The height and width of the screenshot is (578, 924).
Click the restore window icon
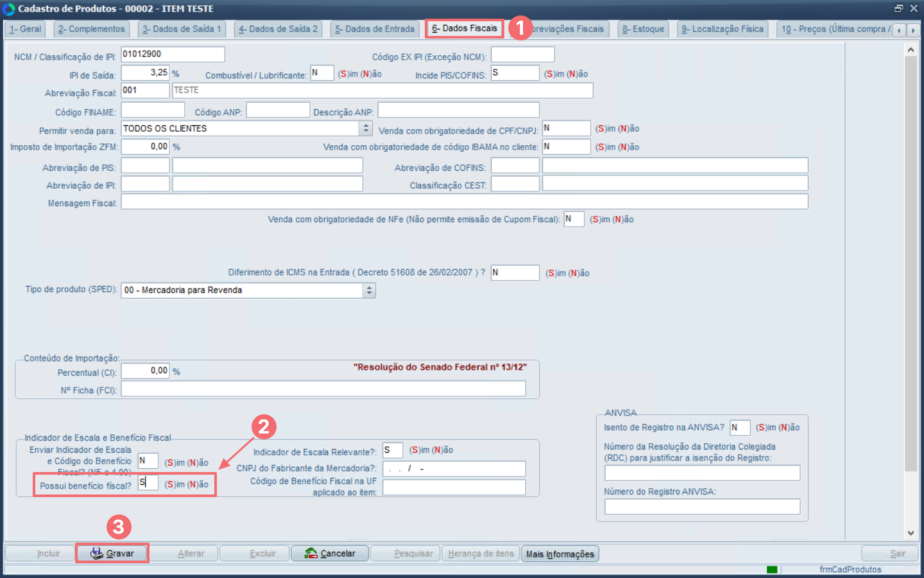tap(898, 8)
